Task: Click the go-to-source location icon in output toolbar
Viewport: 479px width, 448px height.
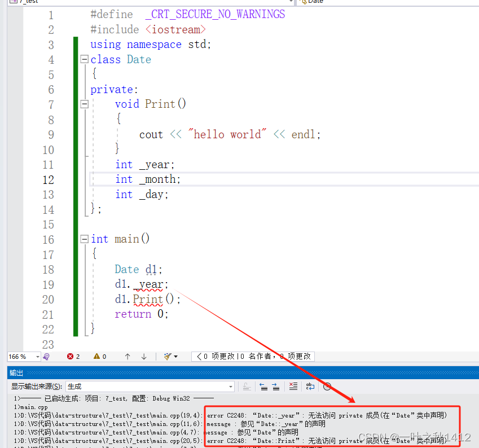Action: [x=247, y=386]
